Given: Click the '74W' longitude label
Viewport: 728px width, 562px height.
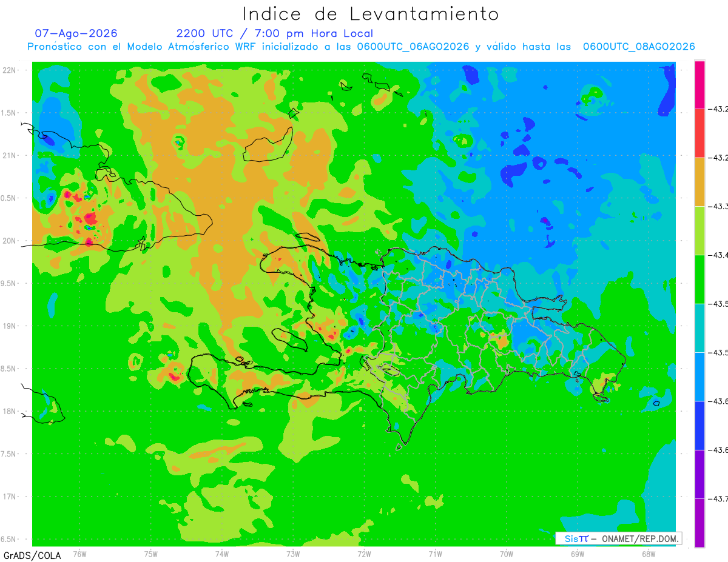Looking at the screenshot, I should pyautogui.click(x=222, y=554).
